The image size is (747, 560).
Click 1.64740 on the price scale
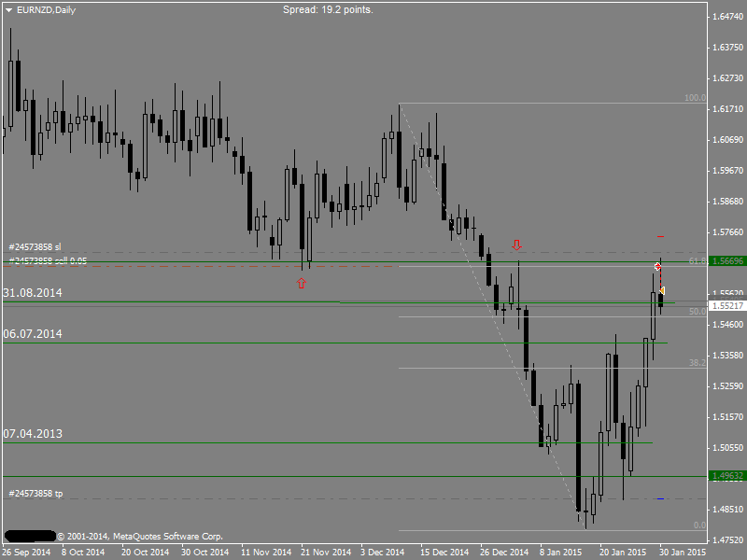pyautogui.click(x=727, y=17)
